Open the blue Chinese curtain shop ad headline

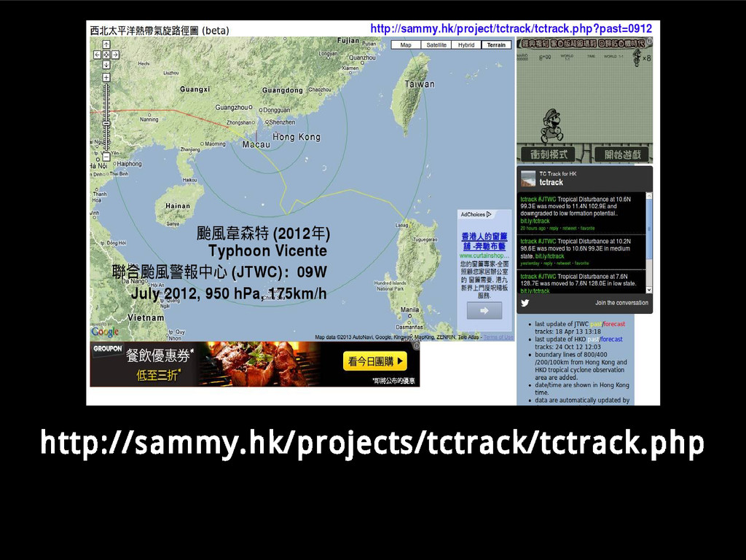click(484, 241)
